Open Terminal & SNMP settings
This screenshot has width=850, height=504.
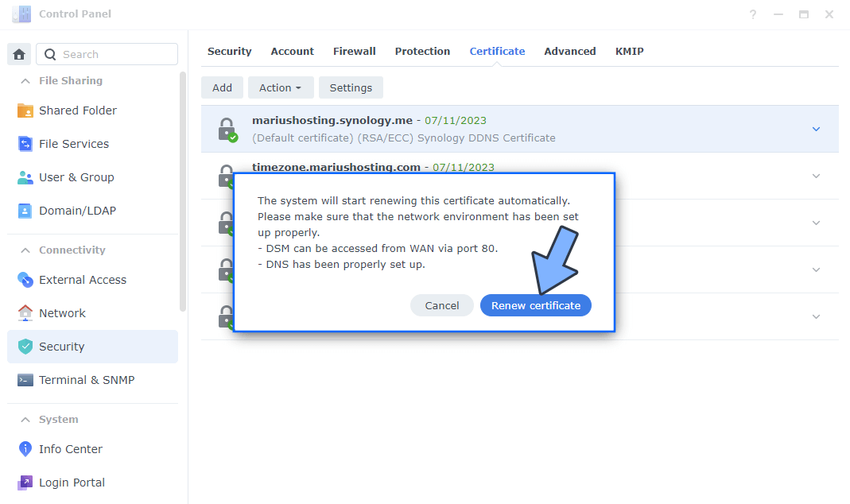(x=87, y=380)
